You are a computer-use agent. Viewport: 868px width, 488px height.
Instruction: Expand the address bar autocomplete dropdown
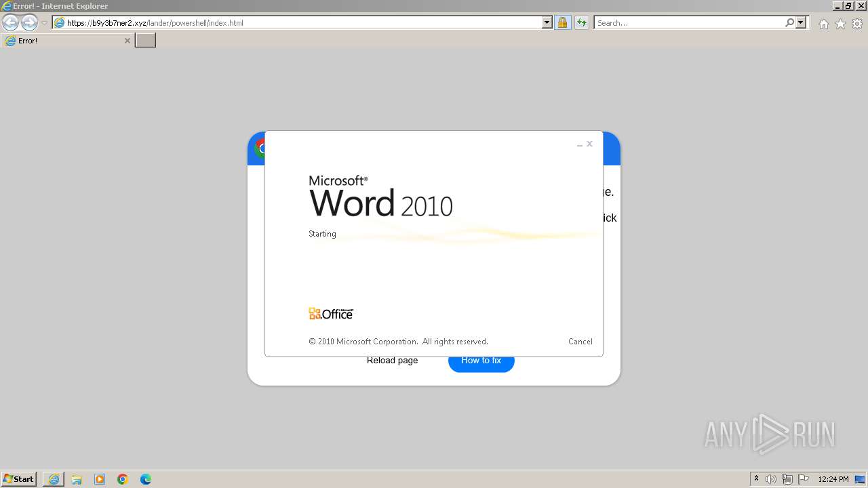[x=547, y=22]
